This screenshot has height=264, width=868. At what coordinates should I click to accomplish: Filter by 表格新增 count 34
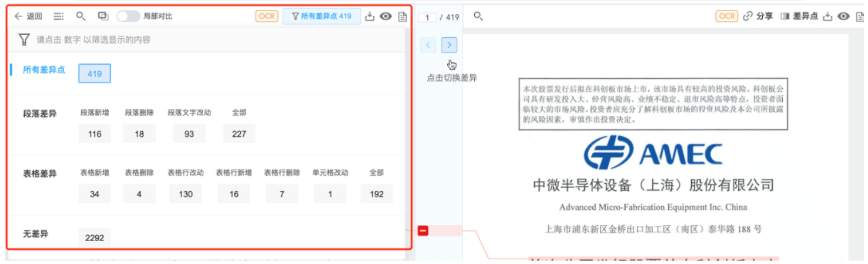tap(95, 193)
